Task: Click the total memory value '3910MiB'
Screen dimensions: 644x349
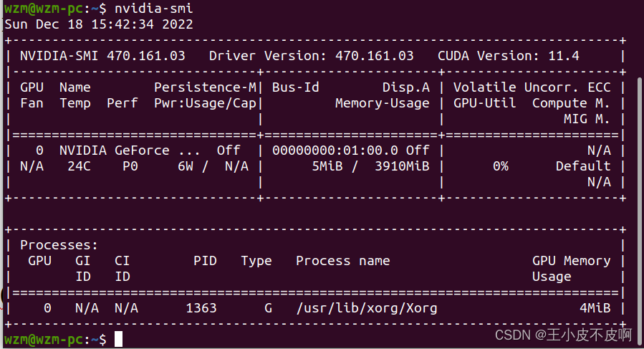Action: point(402,166)
